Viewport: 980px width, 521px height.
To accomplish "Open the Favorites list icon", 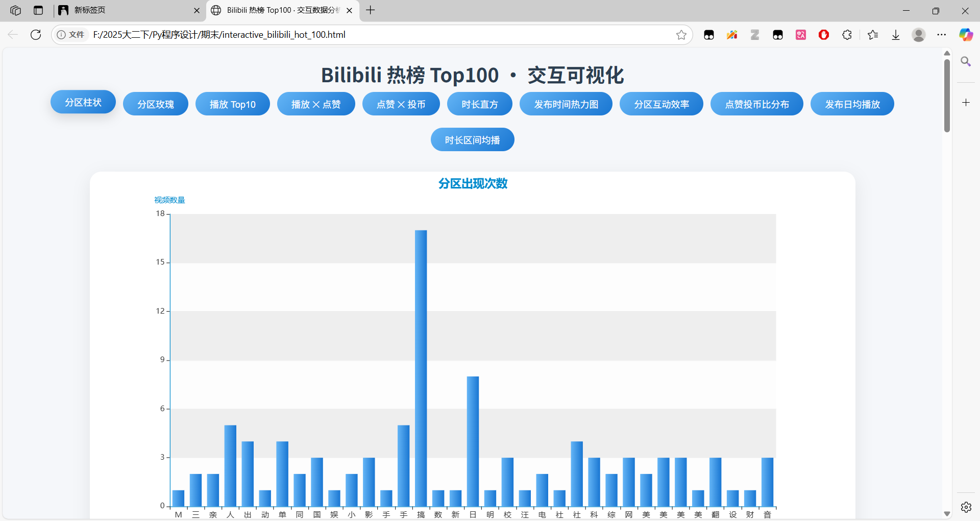I will [x=873, y=35].
